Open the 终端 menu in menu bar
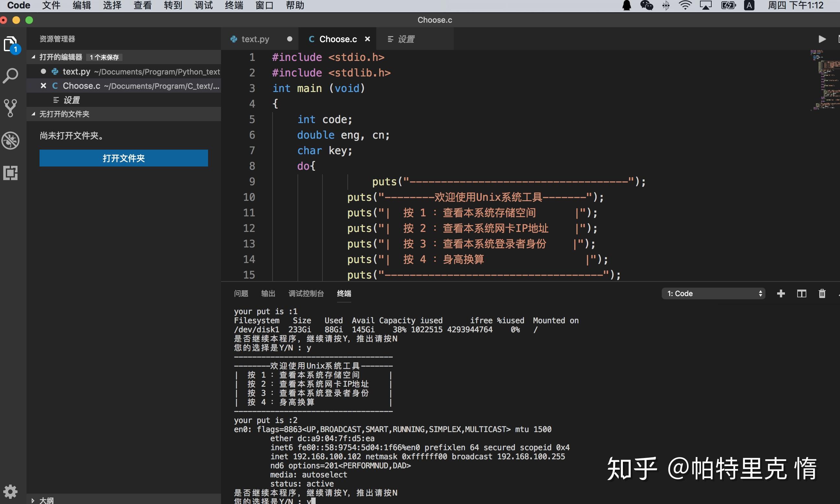Image resolution: width=840 pixels, height=504 pixels. click(x=234, y=6)
